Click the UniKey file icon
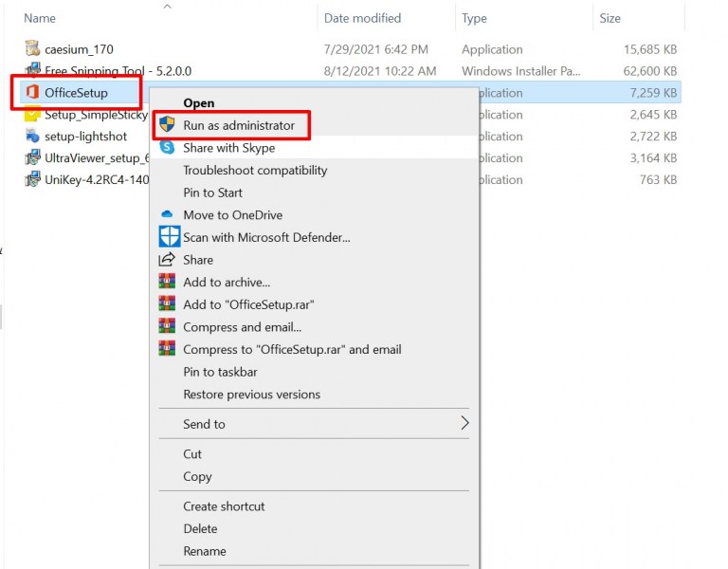 point(31,180)
